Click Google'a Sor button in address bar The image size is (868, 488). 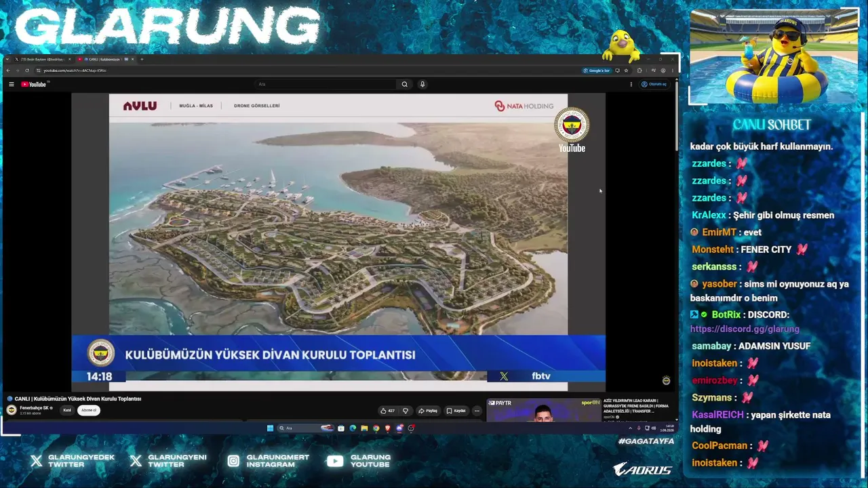[x=597, y=70]
